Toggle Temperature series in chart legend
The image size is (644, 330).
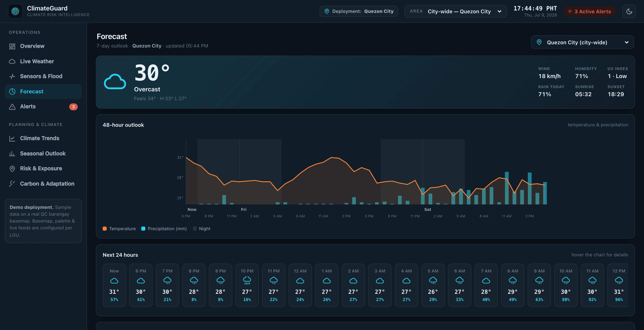click(x=119, y=229)
